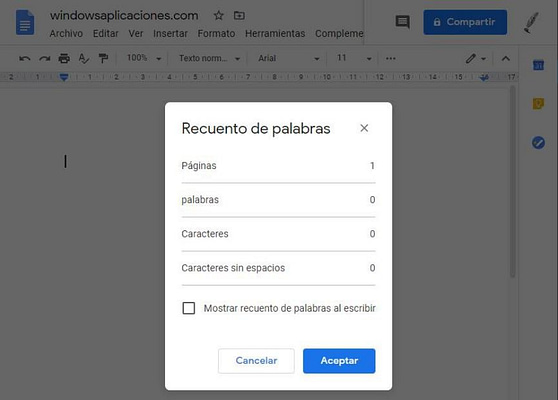The image size is (558, 400).
Task: Open Keep notes in the side panel
Action: coord(538,104)
